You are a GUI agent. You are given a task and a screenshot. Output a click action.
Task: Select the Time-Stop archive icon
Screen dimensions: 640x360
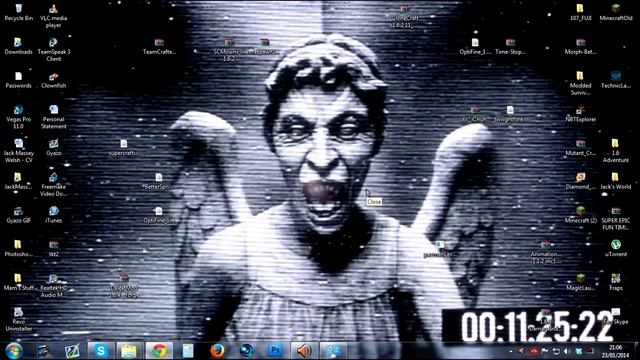point(510,46)
